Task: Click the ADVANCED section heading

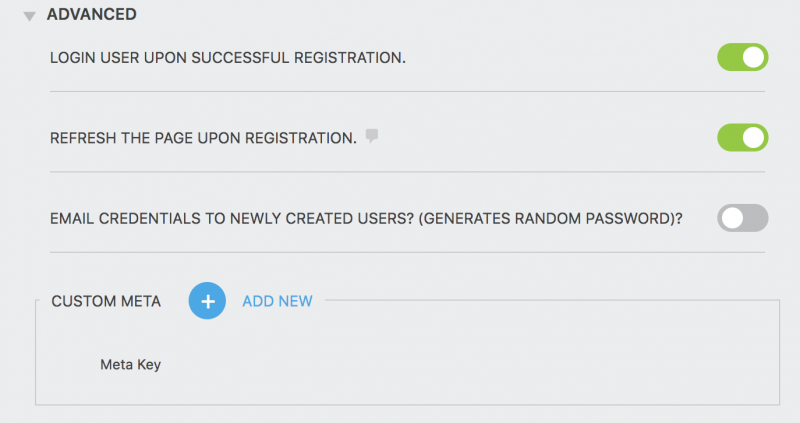Action: click(92, 15)
